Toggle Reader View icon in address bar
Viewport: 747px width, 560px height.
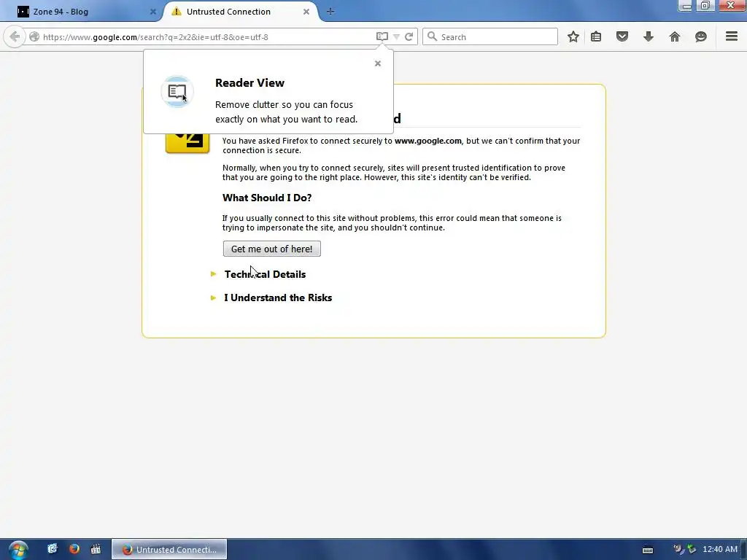tap(382, 36)
